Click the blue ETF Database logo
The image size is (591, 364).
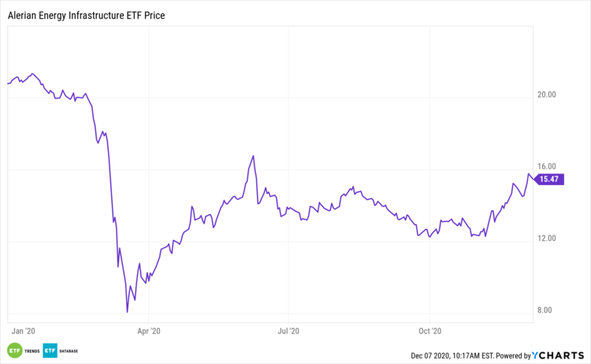(51, 350)
